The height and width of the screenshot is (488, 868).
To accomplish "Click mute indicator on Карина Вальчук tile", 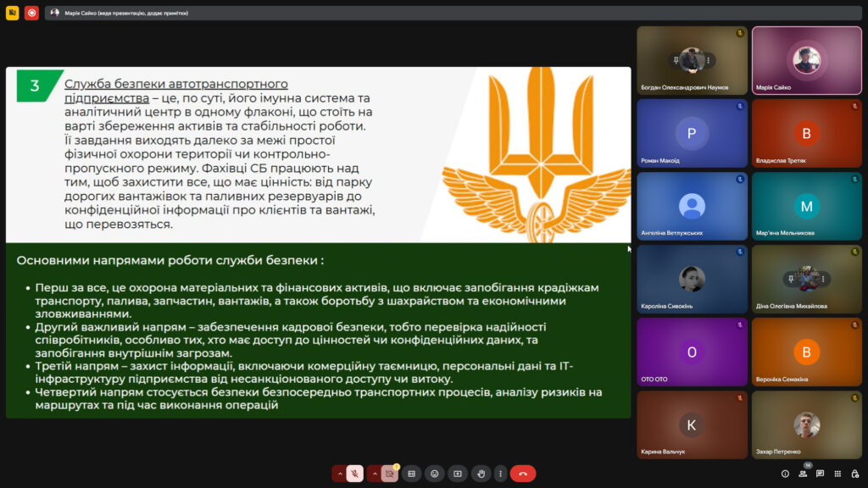I will point(740,398).
